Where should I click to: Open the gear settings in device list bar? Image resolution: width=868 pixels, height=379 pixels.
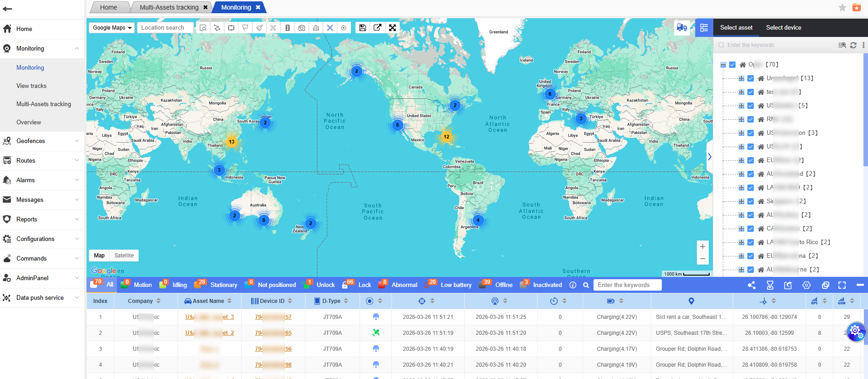pos(806,285)
